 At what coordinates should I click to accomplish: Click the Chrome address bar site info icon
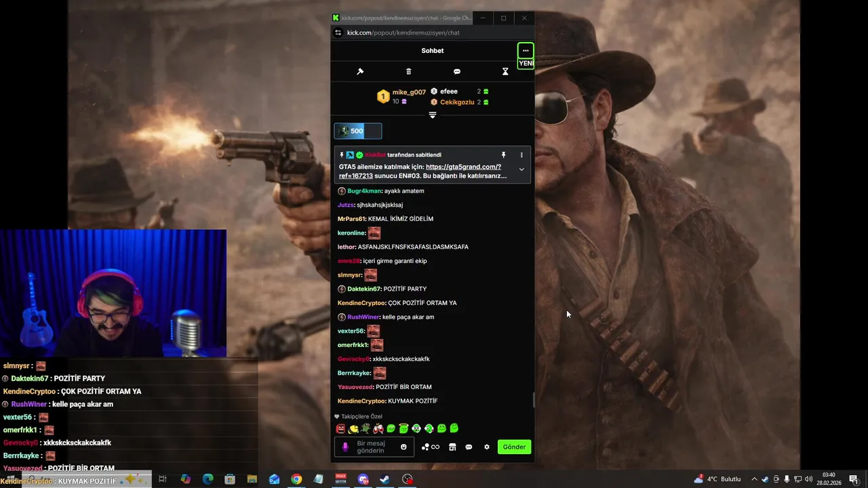[x=338, y=33]
